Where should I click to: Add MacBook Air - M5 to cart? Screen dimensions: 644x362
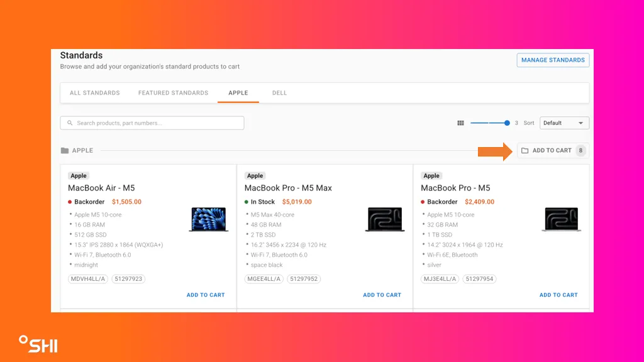[206, 295]
